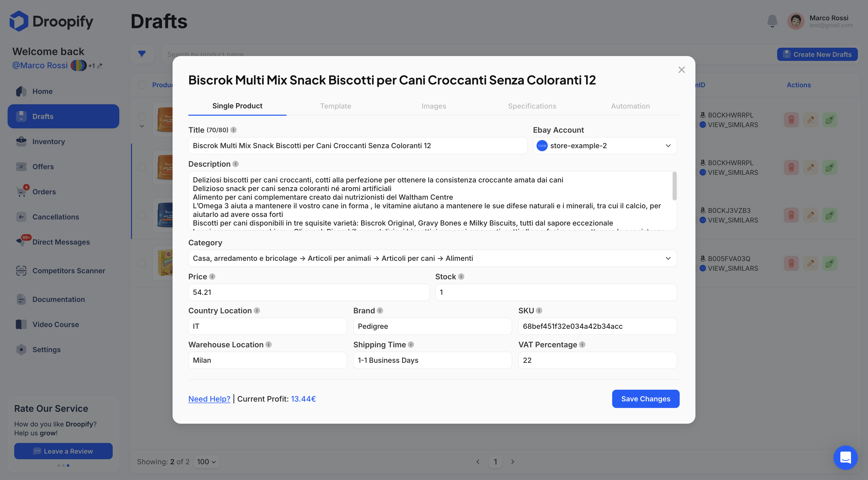Open the Video Course page
The width and height of the screenshot is (868, 480).
point(63,324)
